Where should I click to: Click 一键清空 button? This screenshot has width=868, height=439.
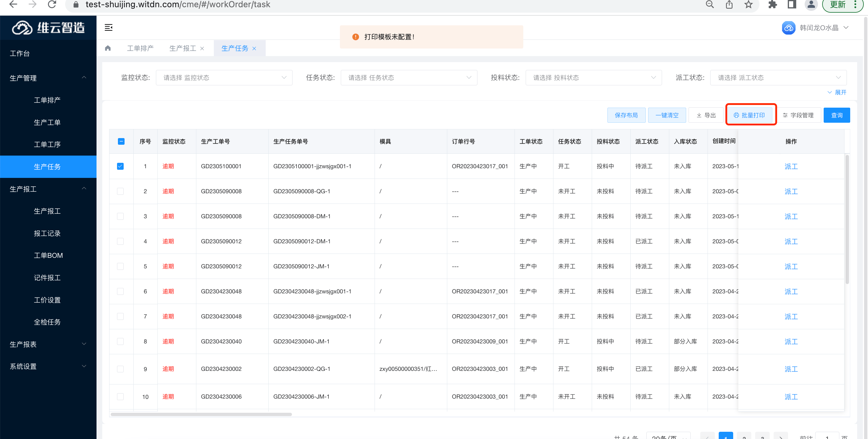(x=667, y=115)
